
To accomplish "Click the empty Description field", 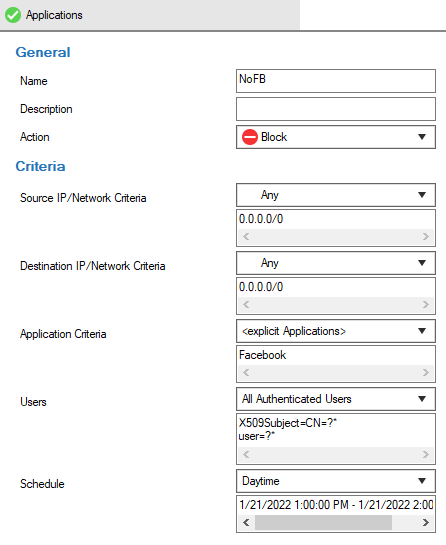I will pos(336,109).
